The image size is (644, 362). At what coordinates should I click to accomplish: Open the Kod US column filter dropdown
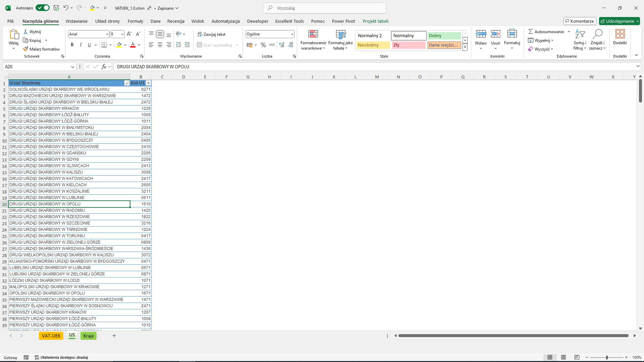149,83
